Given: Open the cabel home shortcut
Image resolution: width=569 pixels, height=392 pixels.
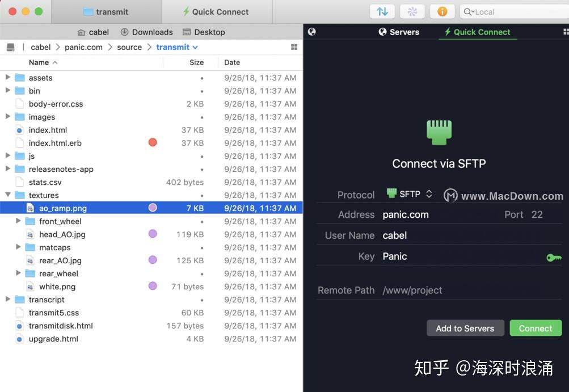Looking at the screenshot, I should point(92,32).
